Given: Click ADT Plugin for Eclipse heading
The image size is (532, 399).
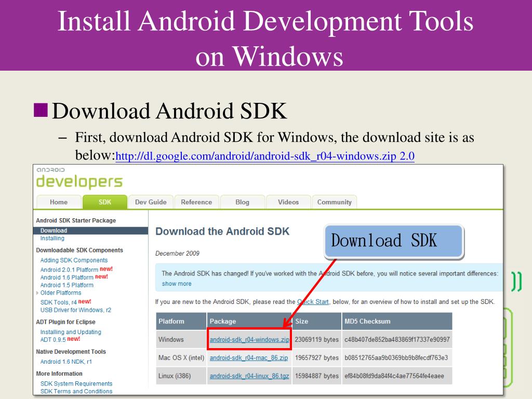Looking at the screenshot, I should 65,322.
